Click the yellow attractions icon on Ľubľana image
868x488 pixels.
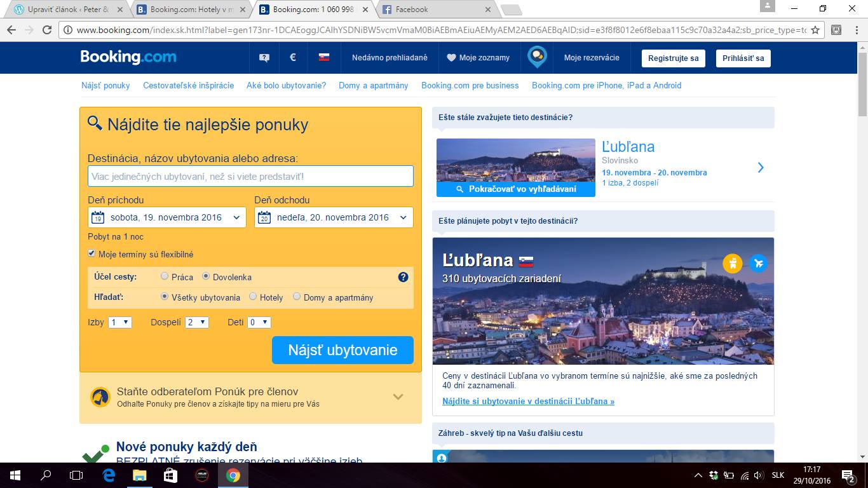[733, 263]
